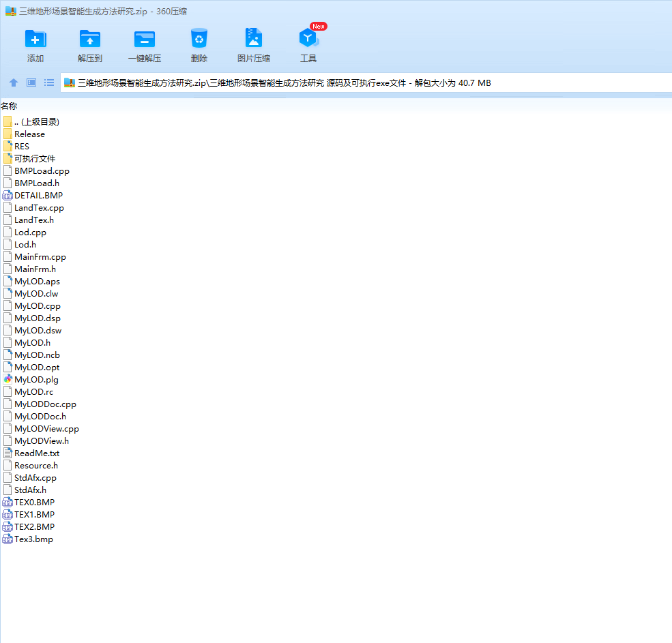Click the MyLOD.ncb file icon
The height and width of the screenshot is (643, 672).
[8, 355]
